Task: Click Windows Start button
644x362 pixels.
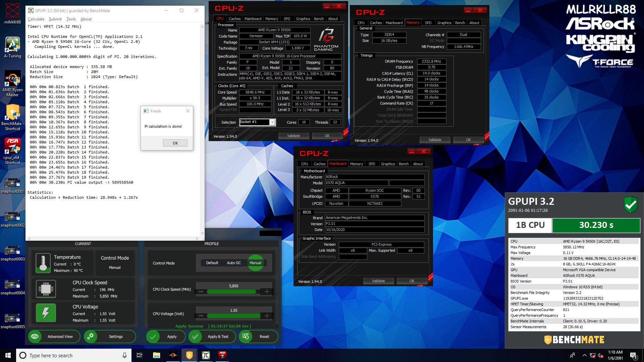Action: [8, 355]
